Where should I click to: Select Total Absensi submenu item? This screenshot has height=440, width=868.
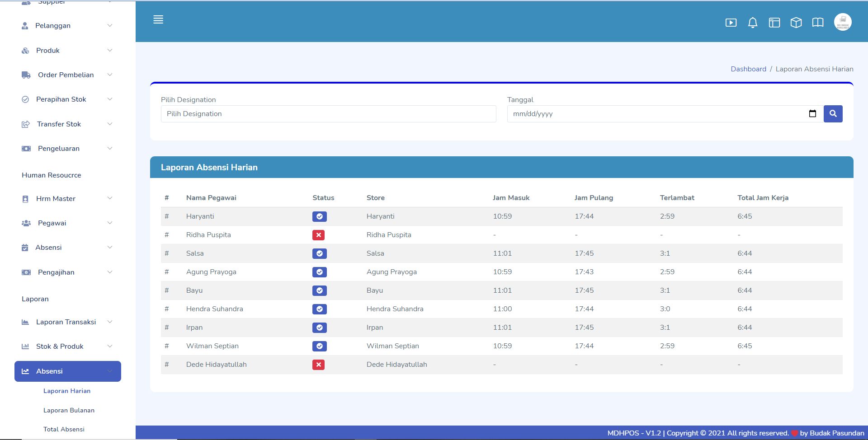pyautogui.click(x=64, y=429)
